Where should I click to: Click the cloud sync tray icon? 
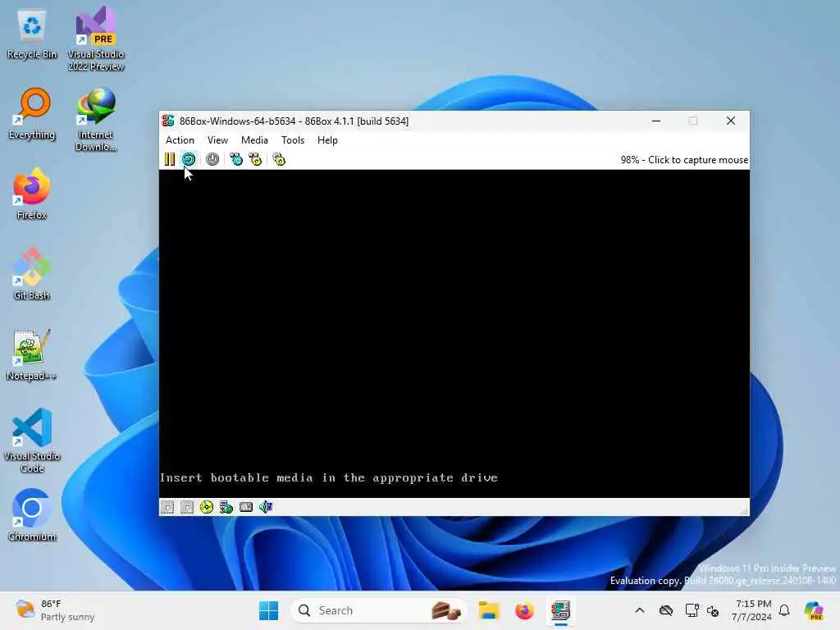666,610
